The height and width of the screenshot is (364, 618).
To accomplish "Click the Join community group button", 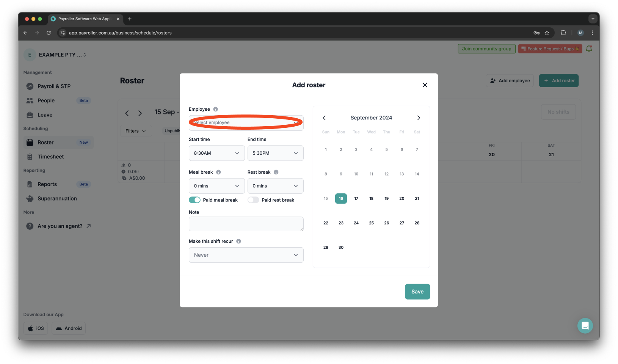I will coord(486,49).
